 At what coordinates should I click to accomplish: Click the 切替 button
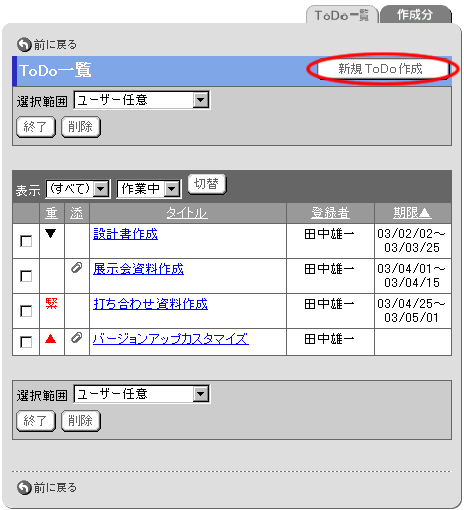[207, 184]
